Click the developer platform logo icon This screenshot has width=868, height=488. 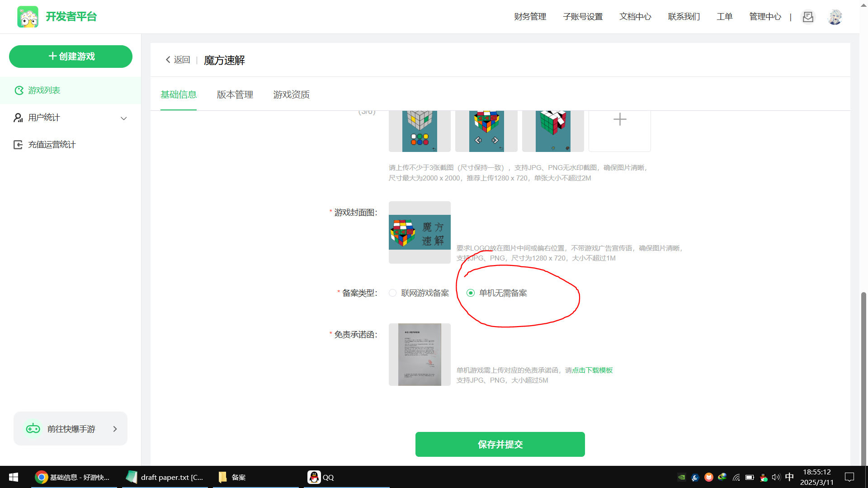pyautogui.click(x=28, y=17)
